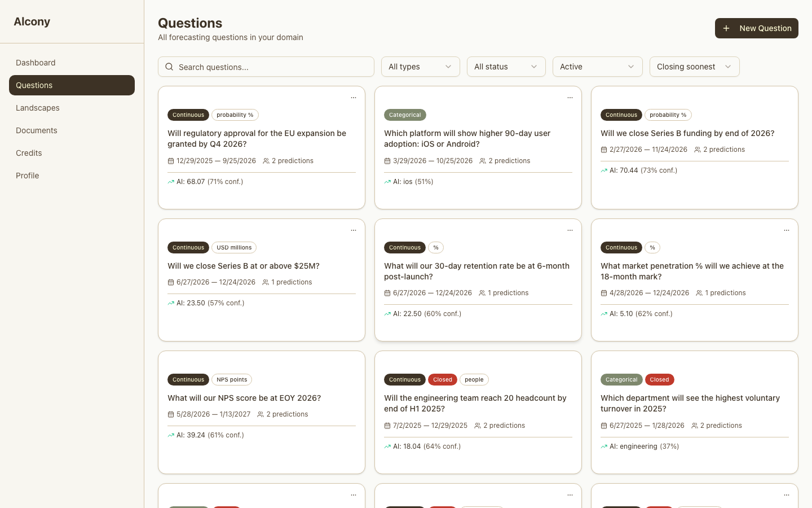
Task: Click the New Question button
Action: (x=757, y=28)
